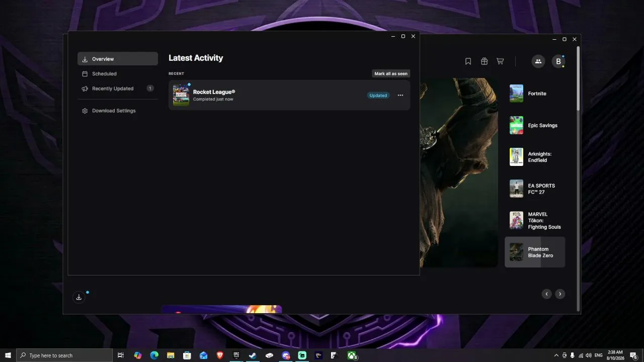The width and height of the screenshot is (644, 362).
Task: Open the shopping cart in Epic launcher
Action: [x=500, y=61]
